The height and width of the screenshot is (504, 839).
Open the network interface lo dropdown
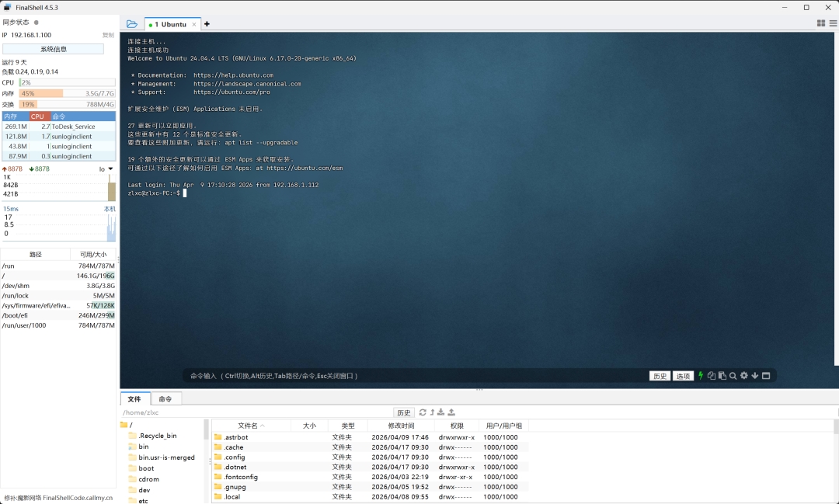(x=106, y=169)
